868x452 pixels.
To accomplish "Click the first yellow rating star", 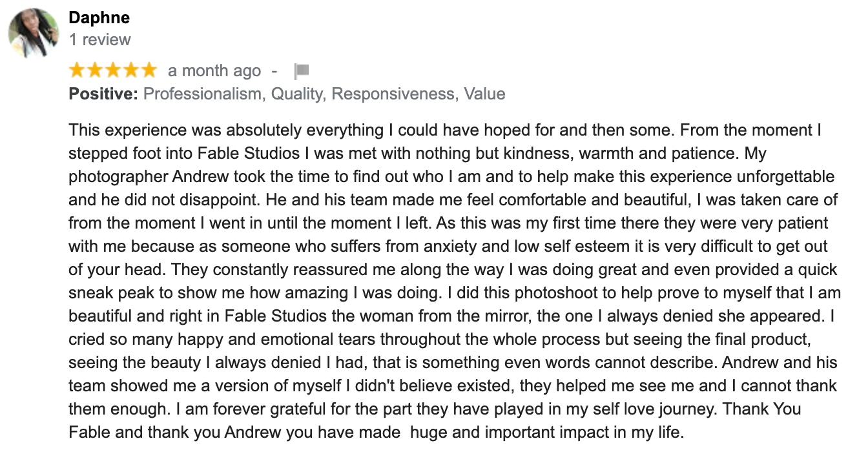I will pos(77,70).
